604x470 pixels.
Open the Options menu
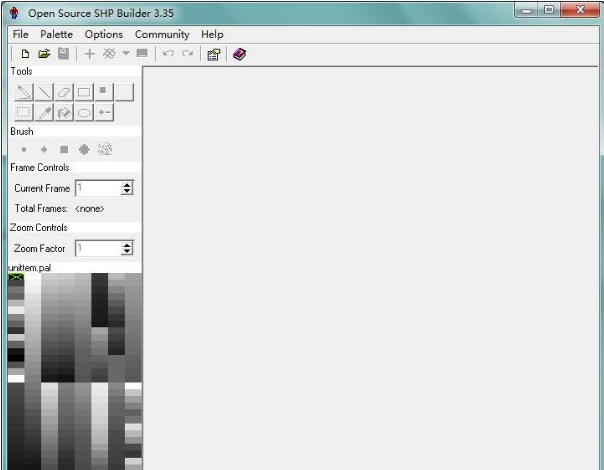coord(104,34)
